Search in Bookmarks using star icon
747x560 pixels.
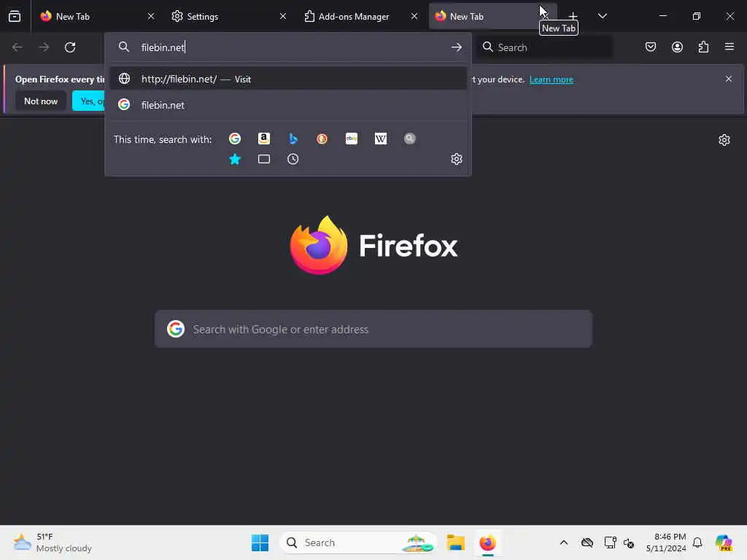235,159
